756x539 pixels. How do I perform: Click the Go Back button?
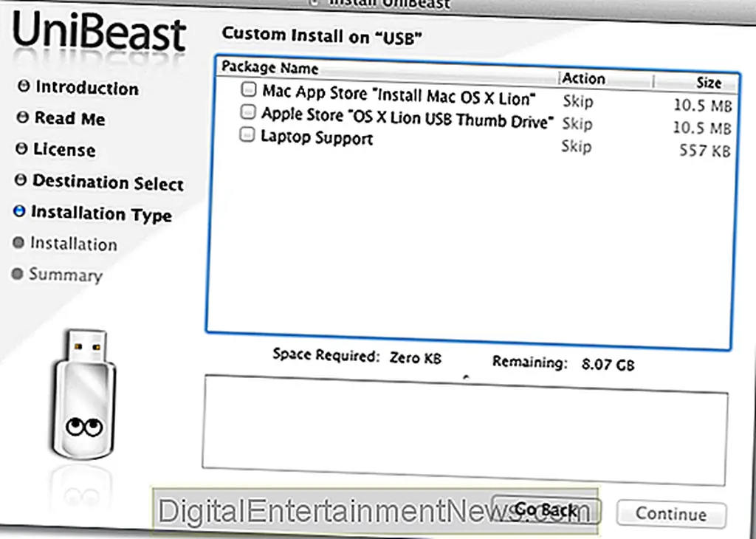coord(546,509)
